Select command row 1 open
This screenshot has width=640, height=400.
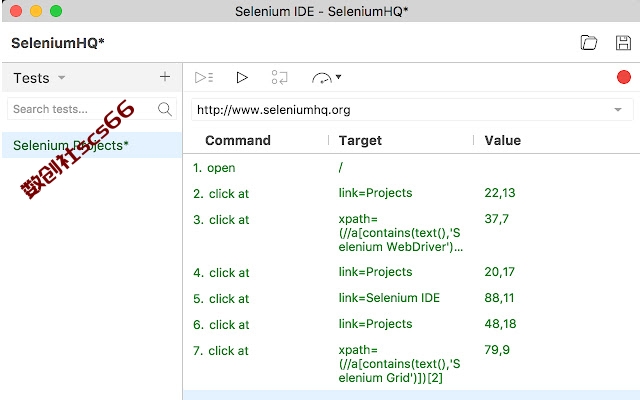click(411, 167)
